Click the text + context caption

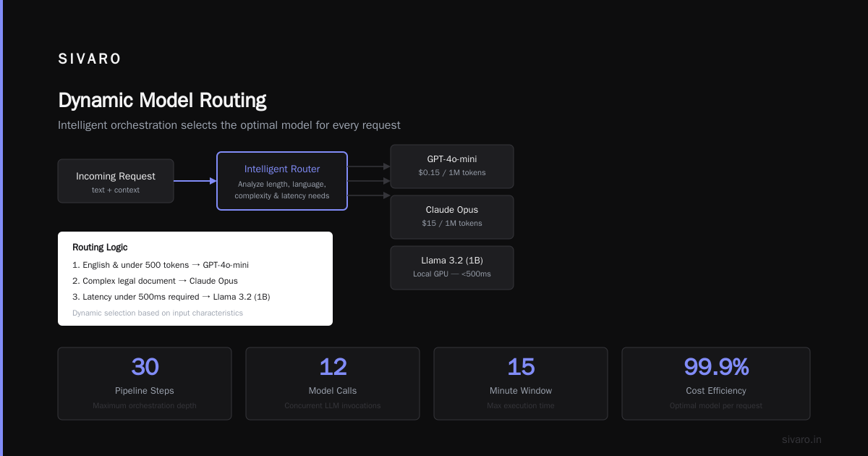116,190
